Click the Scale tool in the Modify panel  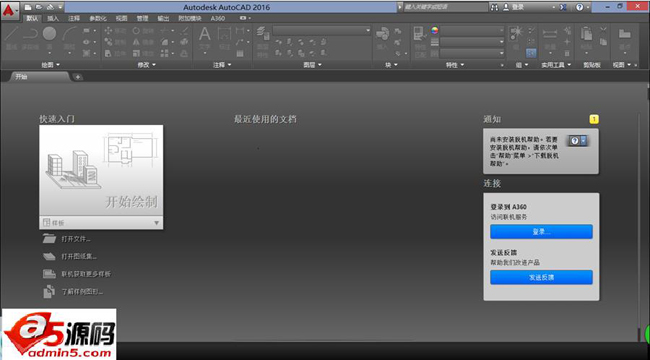[x=143, y=53]
